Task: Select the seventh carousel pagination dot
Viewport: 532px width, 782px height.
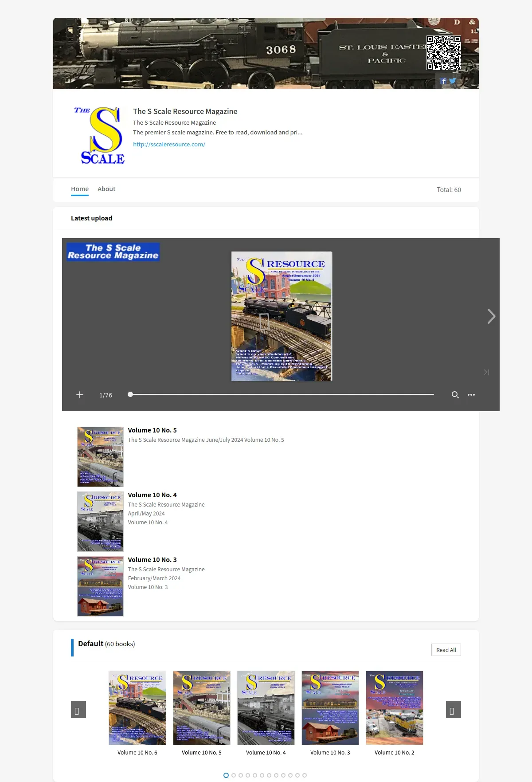Action: pyautogui.click(x=269, y=775)
